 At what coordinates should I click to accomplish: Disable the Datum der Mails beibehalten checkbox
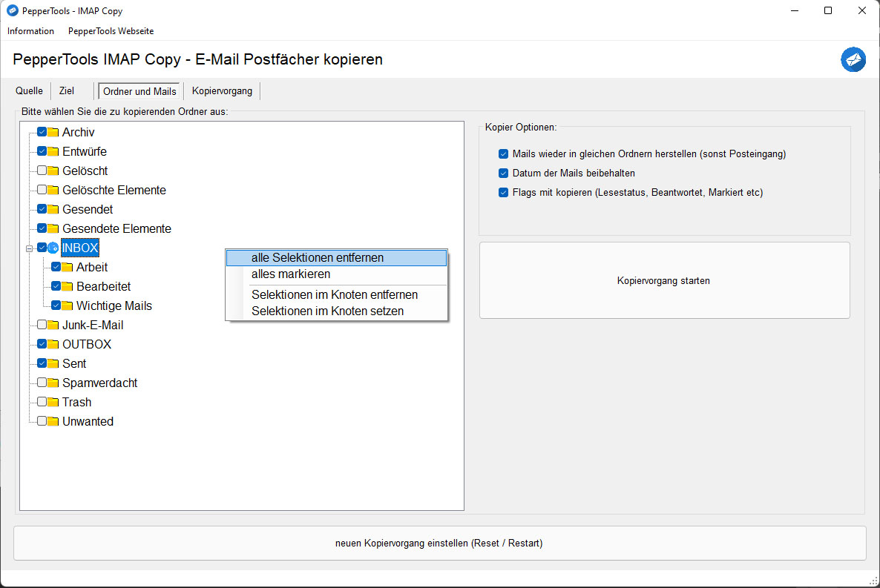click(502, 173)
